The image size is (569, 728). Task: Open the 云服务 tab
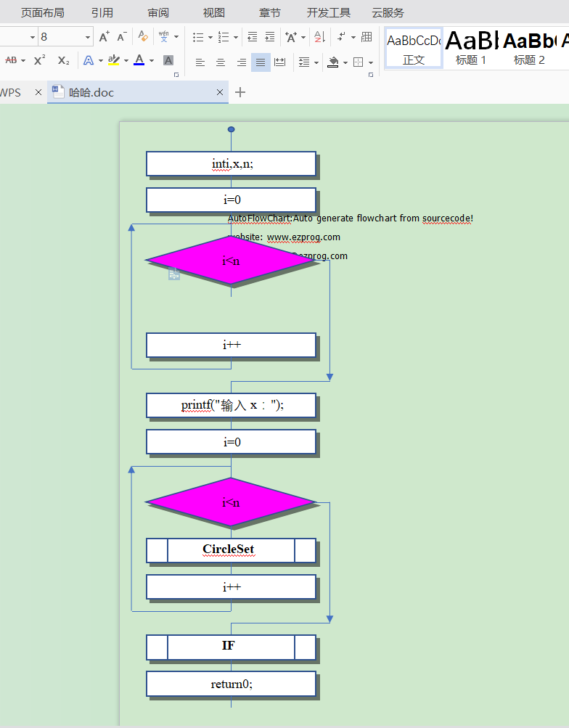tap(388, 12)
